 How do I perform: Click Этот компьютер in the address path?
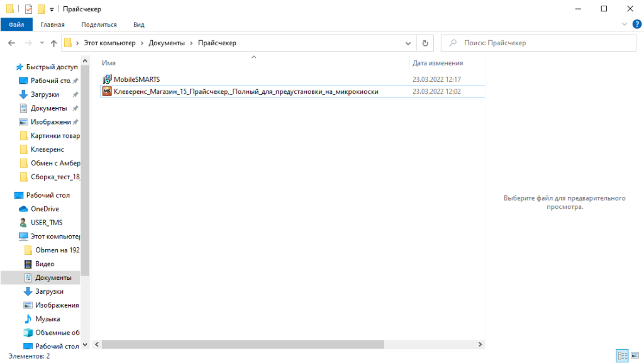[x=109, y=43]
